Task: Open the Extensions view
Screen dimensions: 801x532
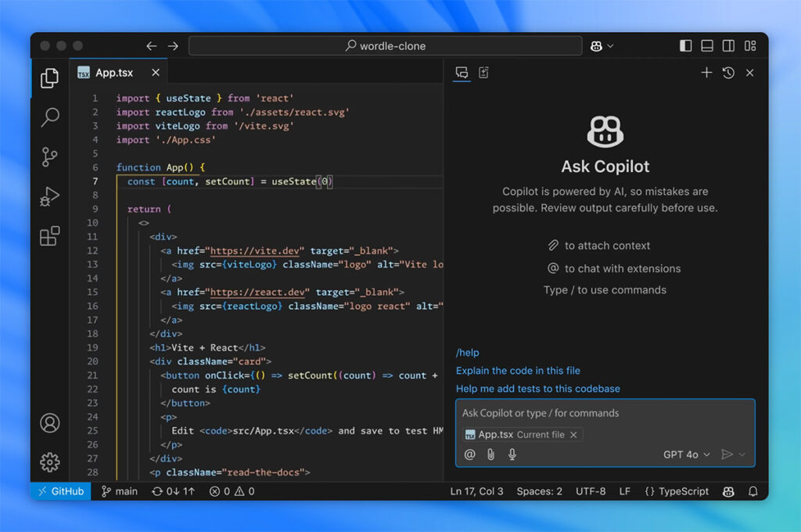Action: click(49, 235)
